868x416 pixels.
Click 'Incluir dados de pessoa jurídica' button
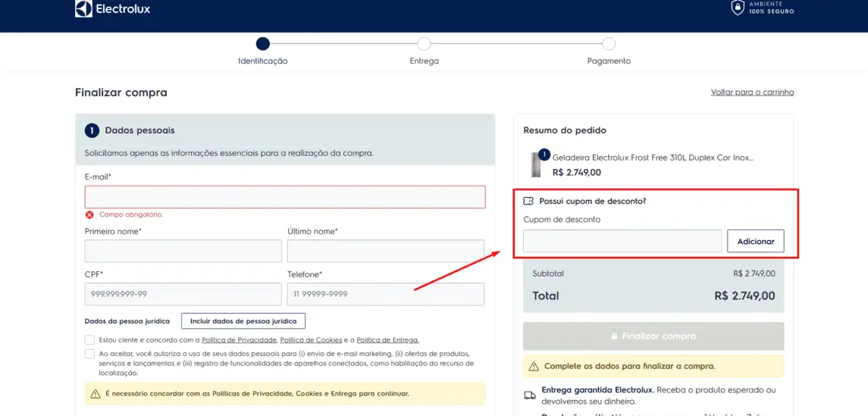coord(243,321)
